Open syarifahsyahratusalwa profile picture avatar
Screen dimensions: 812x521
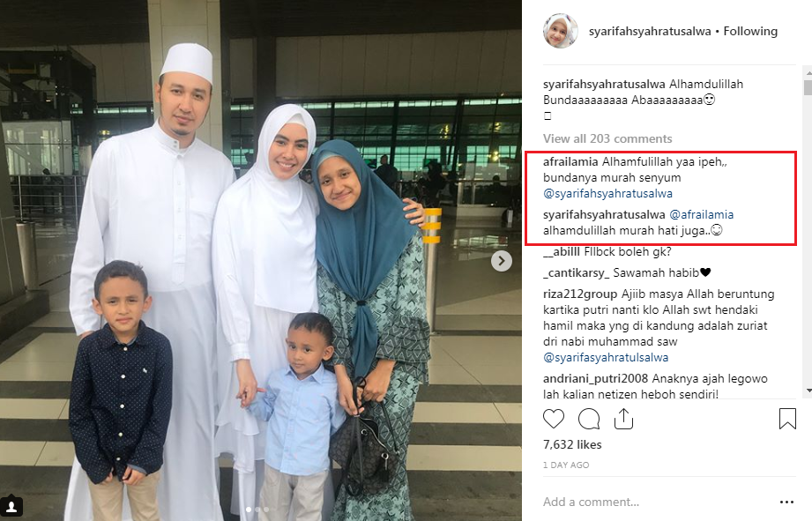tap(560, 31)
